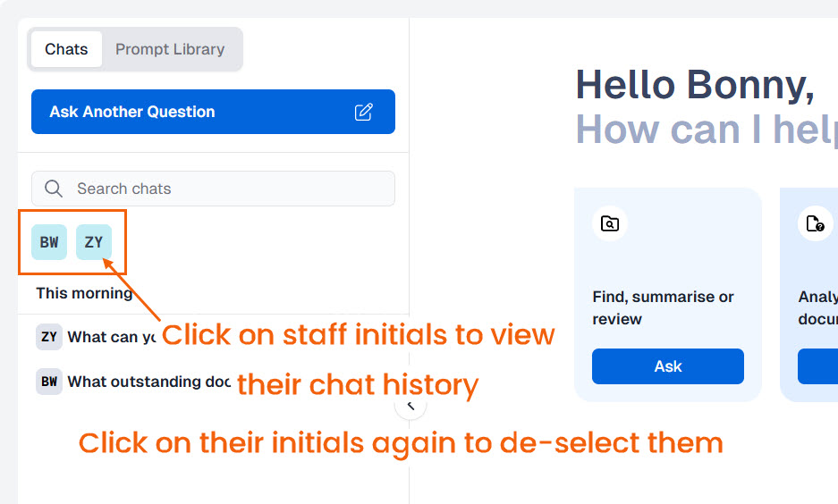Viewport: 838px width, 504px height.
Task: Open the What outstanding doc chat entry
Action: click(133, 382)
